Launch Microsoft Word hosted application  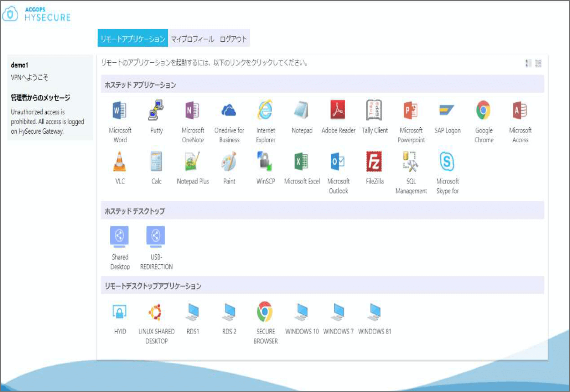pos(120,110)
